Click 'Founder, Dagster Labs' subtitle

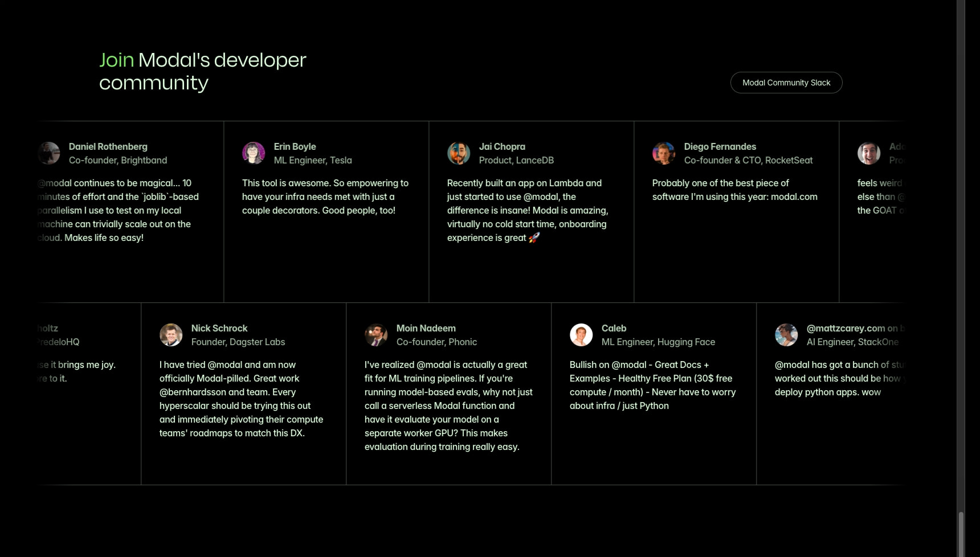click(238, 342)
